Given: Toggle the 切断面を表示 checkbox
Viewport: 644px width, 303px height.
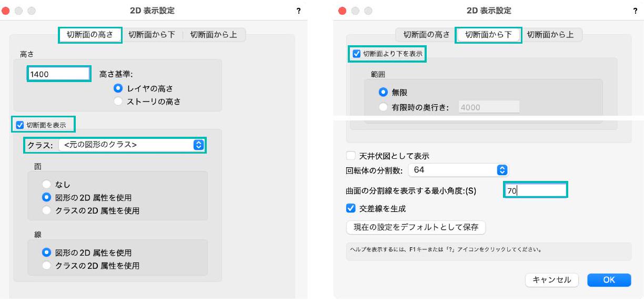Looking at the screenshot, I should click(x=20, y=125).
